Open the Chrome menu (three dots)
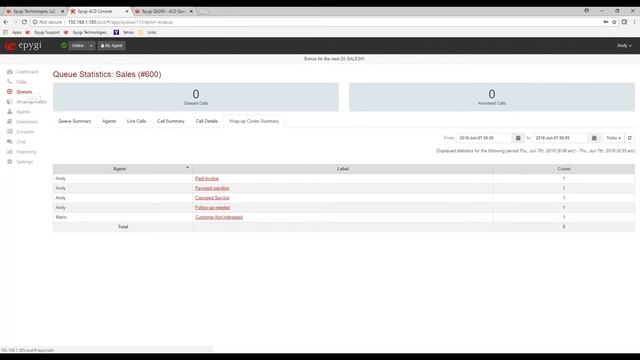 tap(634, 22)
